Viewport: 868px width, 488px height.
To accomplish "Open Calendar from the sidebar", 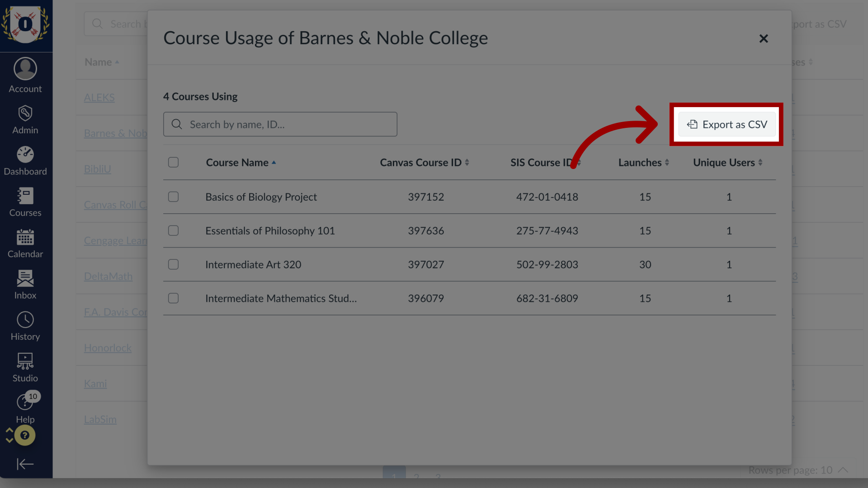I will 25,244.
